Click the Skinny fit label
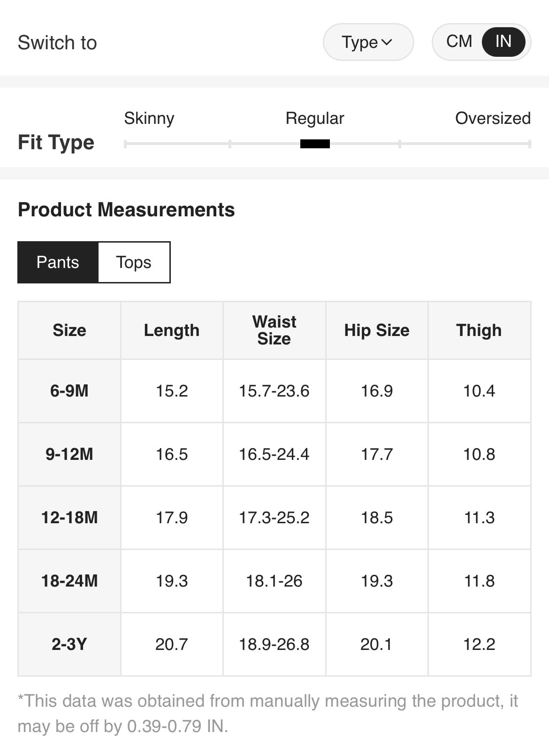The image size is (549, 756). [x=149, y=118]
